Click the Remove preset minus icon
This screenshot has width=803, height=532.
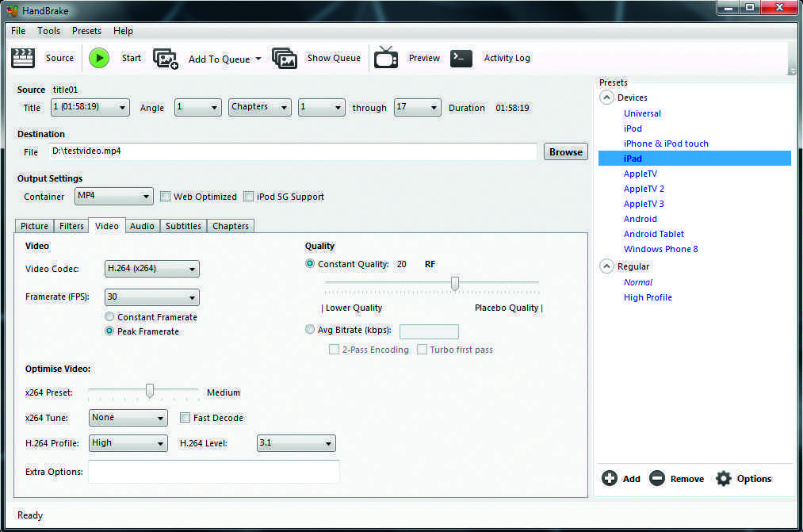[x=656, y=478]
